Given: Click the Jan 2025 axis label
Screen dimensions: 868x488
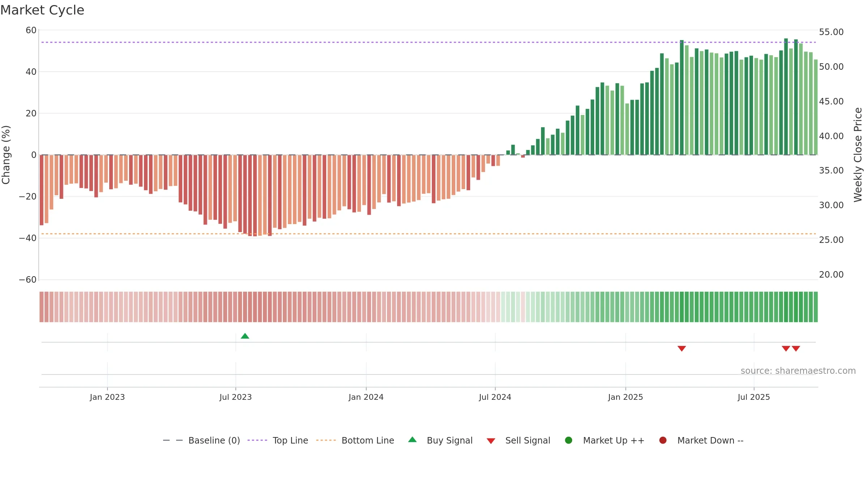Looking at the screenshot, I should coord(625,397).
